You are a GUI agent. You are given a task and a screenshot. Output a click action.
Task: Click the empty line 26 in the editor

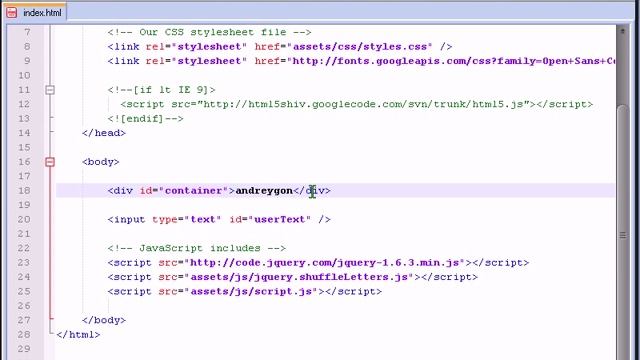click(x=335, y=306)
